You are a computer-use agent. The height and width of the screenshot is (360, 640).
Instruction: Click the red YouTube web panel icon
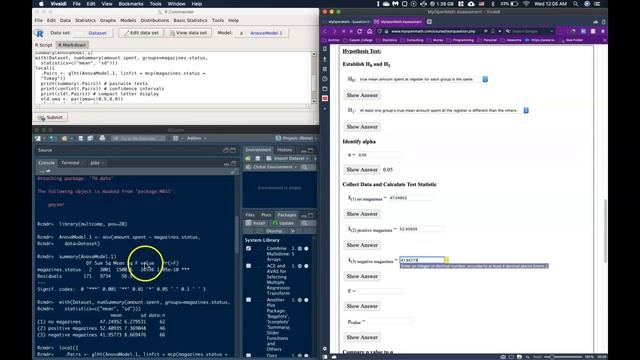tap(325, 98)
